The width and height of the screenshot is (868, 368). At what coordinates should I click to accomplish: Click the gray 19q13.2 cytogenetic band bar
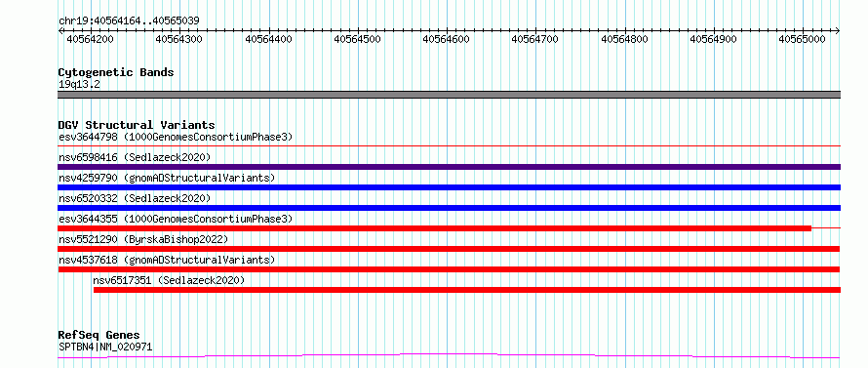point(449,95)
